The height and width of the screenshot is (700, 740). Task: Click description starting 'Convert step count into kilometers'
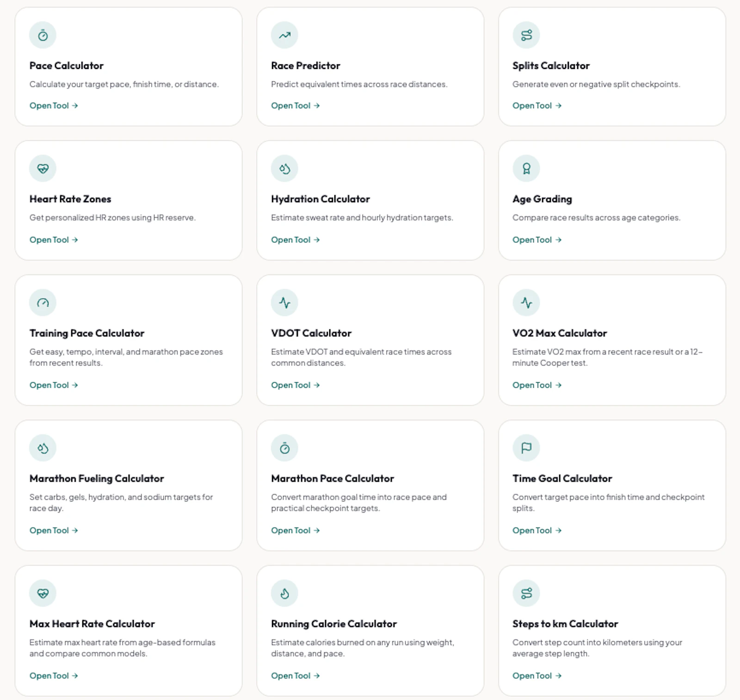(597, 648)
